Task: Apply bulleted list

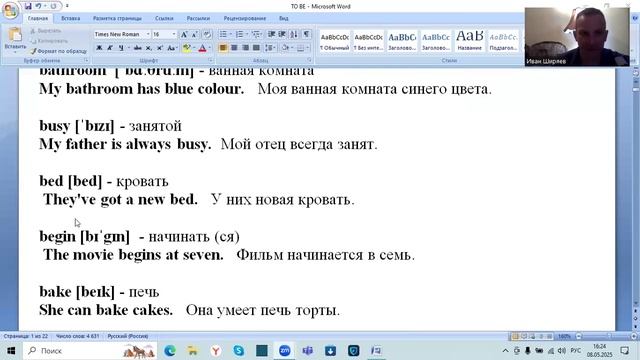Action: click(x=223, y=34)
